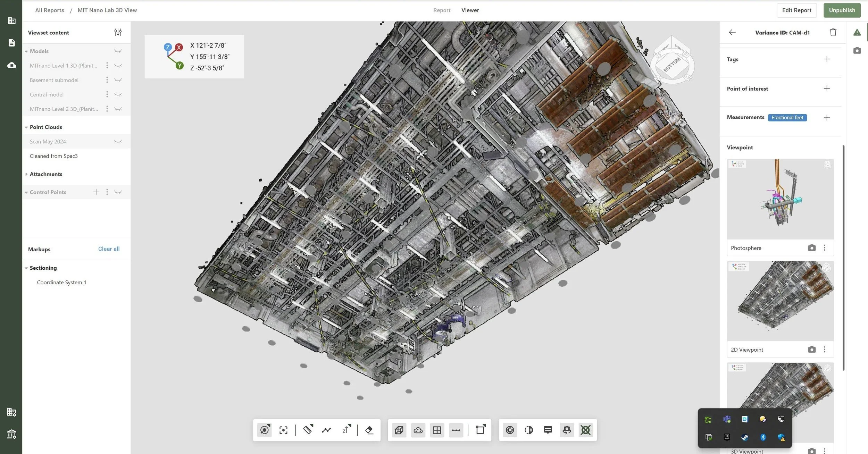
Task: Show the Scan May 2024 point cloud
Action: (x=118, y=142)
